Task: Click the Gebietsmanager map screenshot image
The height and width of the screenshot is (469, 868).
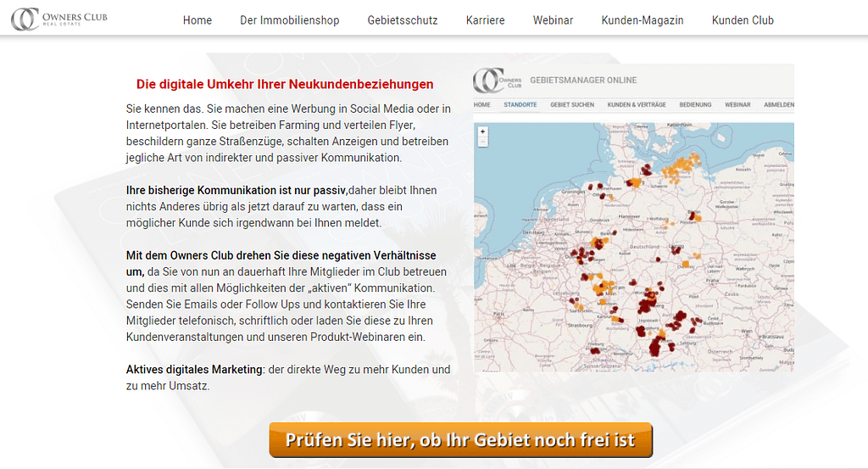Action: (633, 218)
